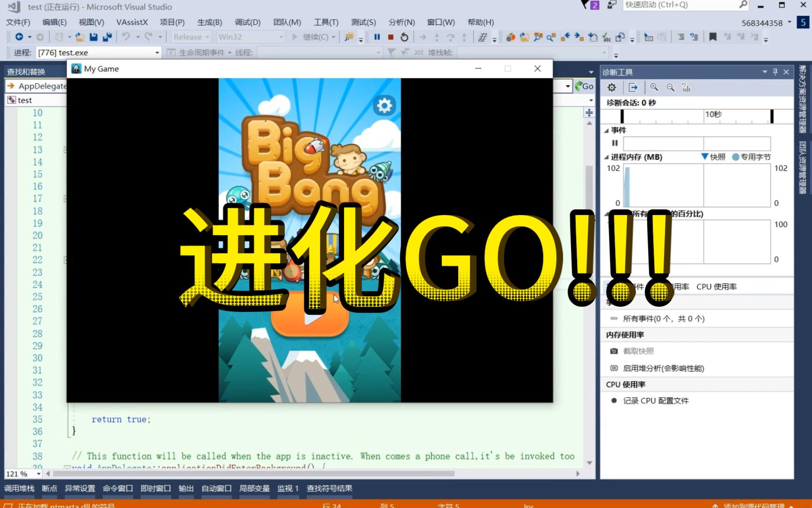812x508 pixels.
Task: Collapse the 事件 events section
Action: pyautogui.click(x=606, y=130)
